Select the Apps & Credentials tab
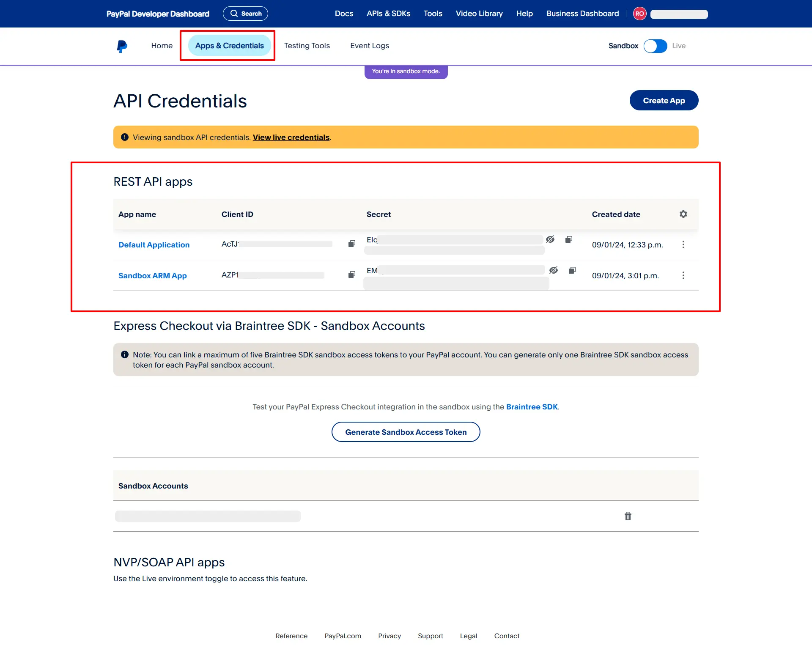812x648 pixels. [x=229, y=46]
